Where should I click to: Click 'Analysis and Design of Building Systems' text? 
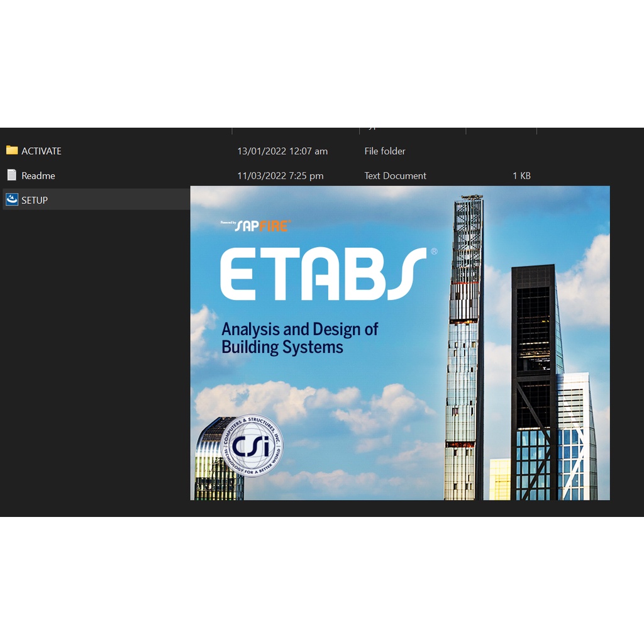(x=299, y=338)
